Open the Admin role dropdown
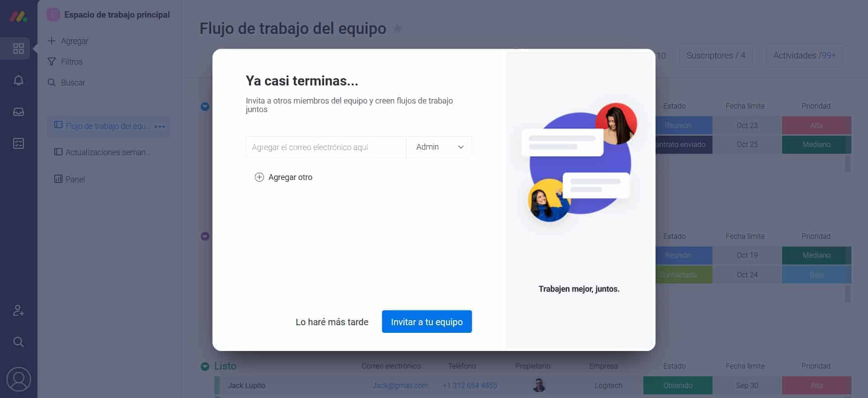This screenshot has width=868, height=398. 439,147
